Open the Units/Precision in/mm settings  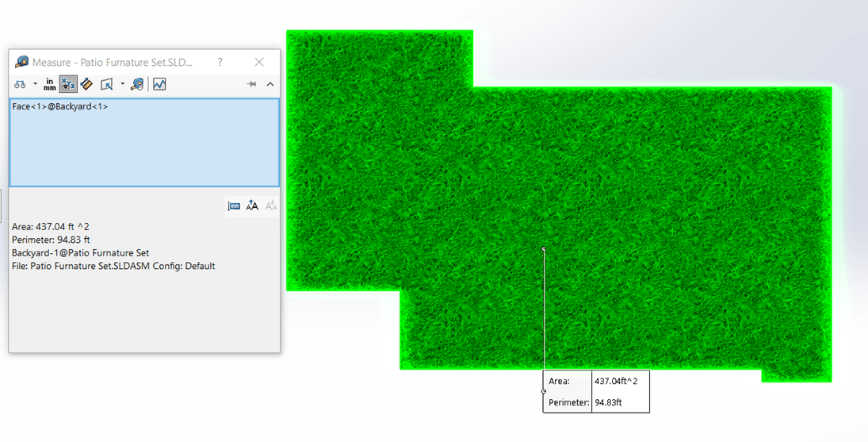[x=50, y=84]
